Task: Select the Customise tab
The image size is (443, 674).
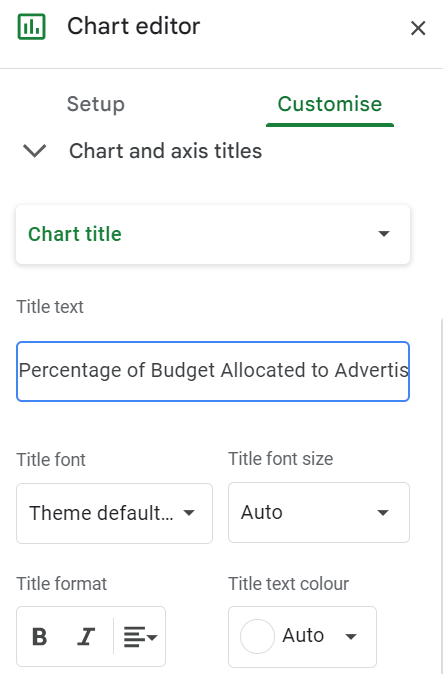Action: click(330, 104)
